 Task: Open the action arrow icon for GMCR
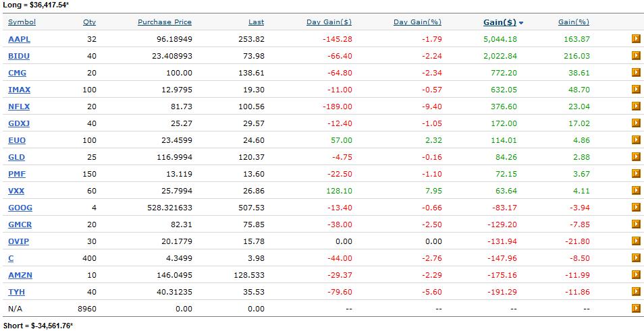click(x=636, y=224)
